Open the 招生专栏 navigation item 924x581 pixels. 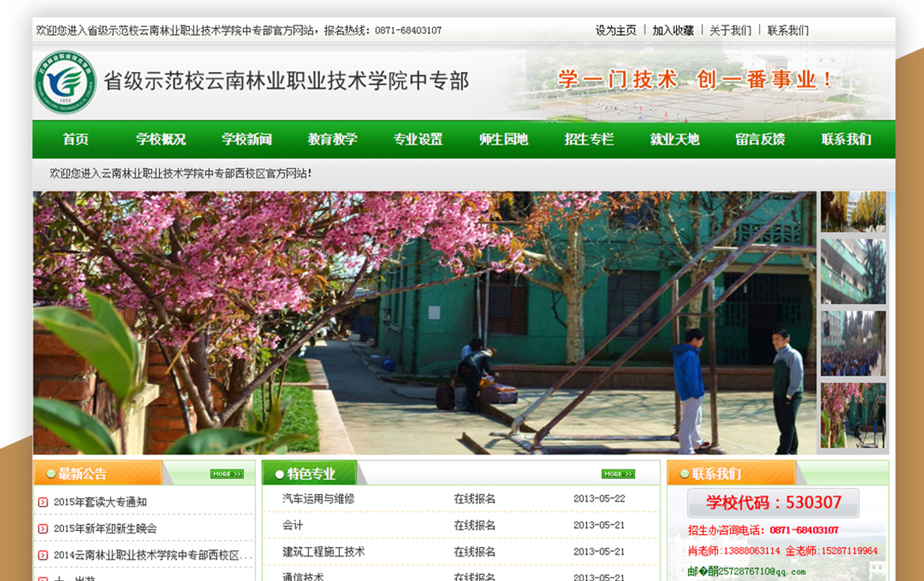click(x=589, y=139)
